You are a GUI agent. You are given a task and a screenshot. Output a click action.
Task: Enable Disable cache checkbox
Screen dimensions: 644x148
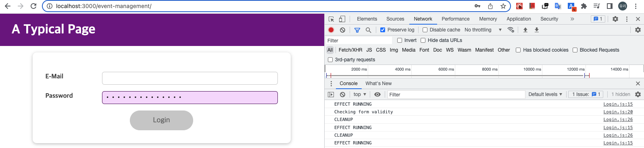425,30
